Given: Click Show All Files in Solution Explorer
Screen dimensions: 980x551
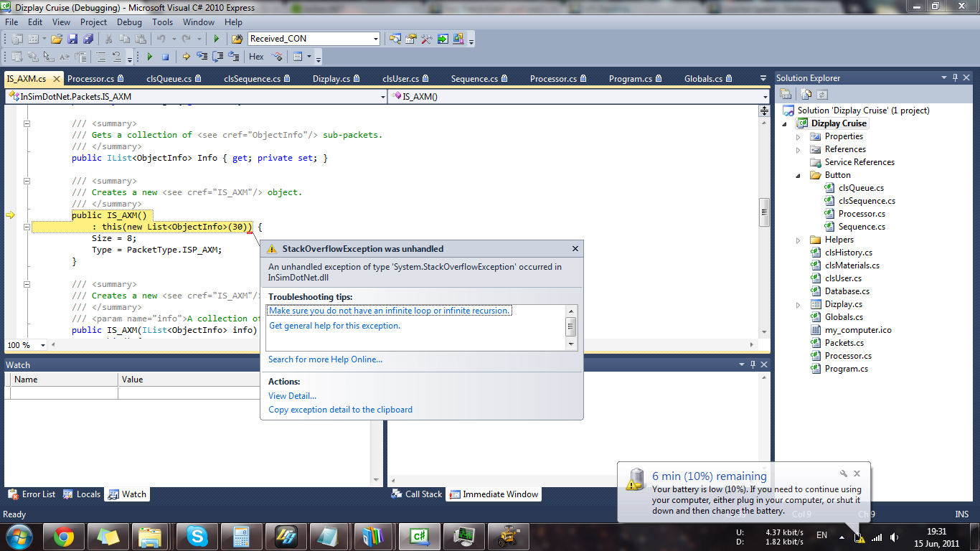Looking at the screenshot, I should click(x=806, y=94).
